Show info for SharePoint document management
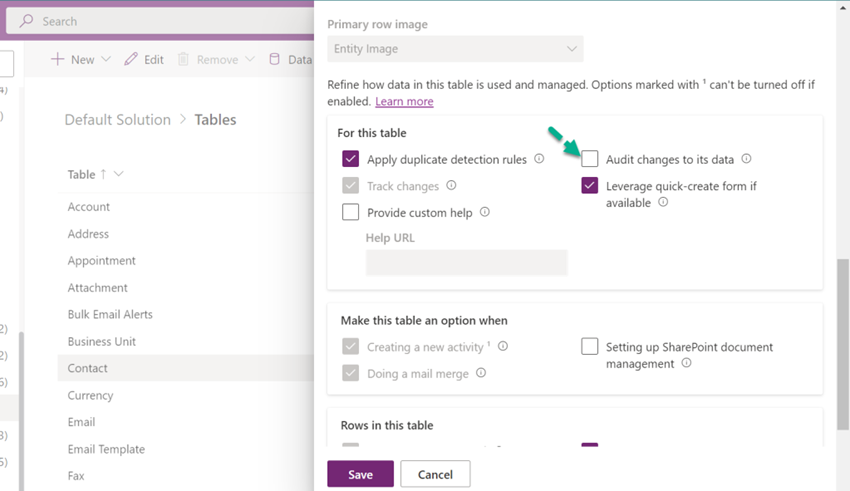This screenshot has width=850, height=491. click(x=686, y=363)
